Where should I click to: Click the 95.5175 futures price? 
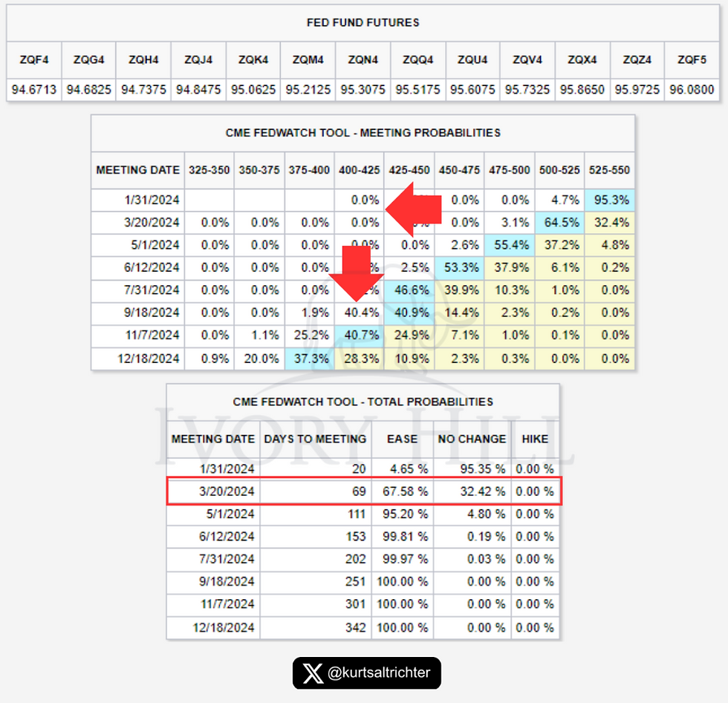point(417,90)
